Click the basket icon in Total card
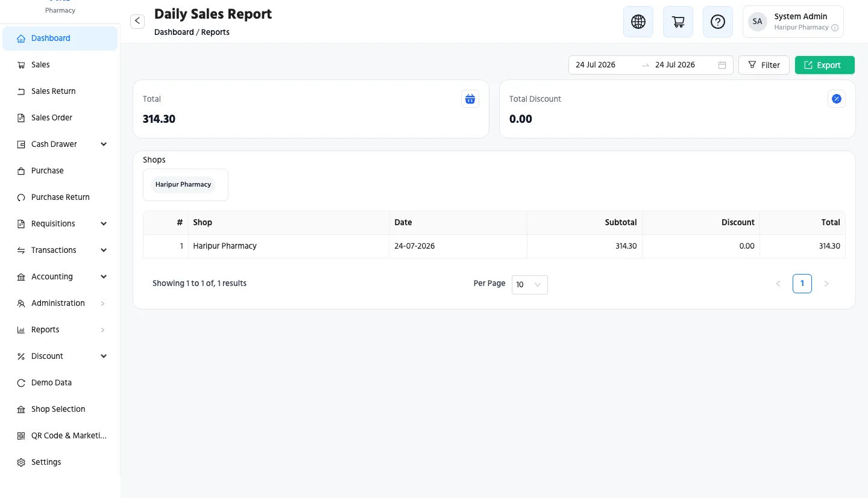The height and width of the screenshot is (498, 868). [x=470, y=99]
